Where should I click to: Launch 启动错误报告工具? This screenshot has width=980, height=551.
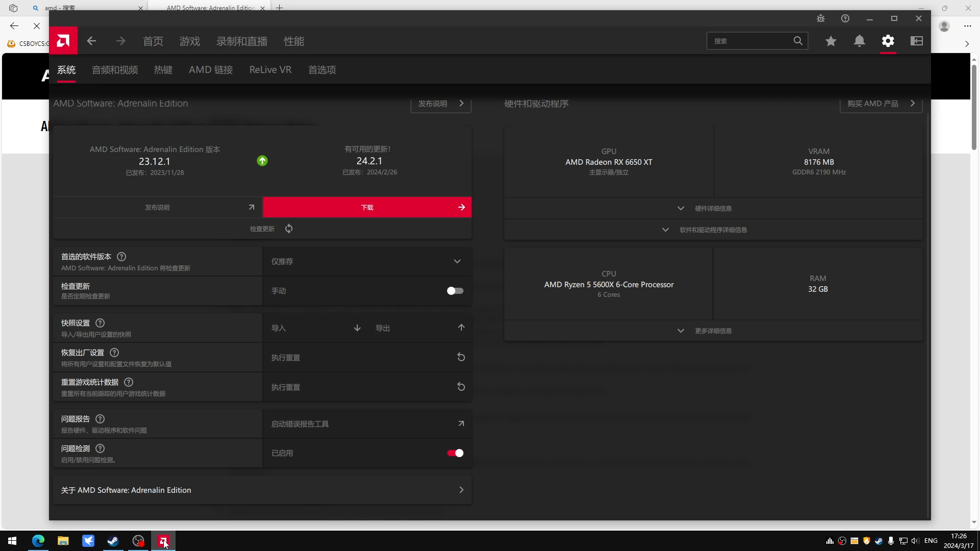click(367, 423)
